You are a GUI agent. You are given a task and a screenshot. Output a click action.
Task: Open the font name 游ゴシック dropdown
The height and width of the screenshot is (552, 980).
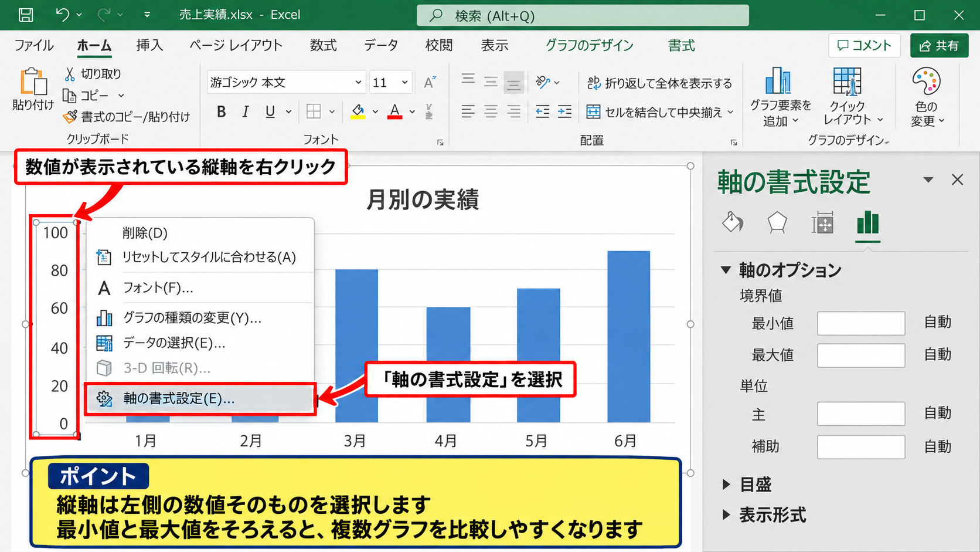point(358,83)
